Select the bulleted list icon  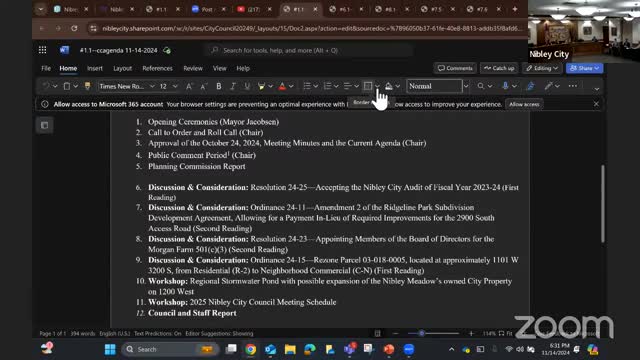pos(307,86)
